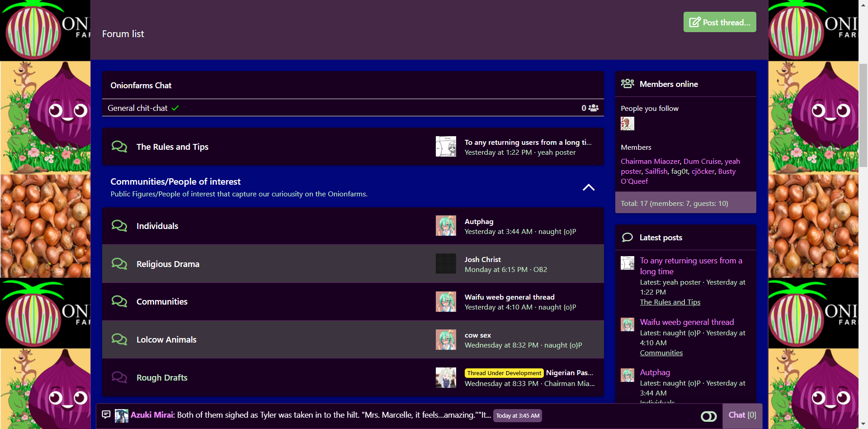Open the Individuals forum
The image size is (868, 429).
pos(157,226)
